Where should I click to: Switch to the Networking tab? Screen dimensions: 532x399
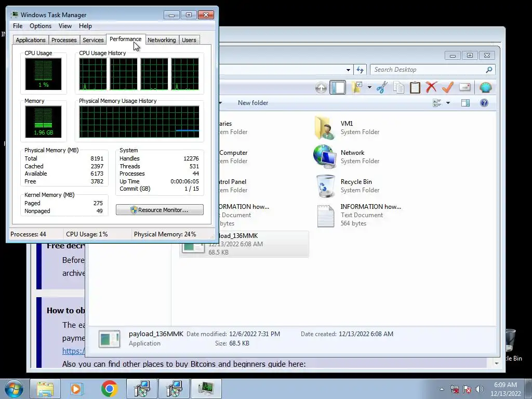[162, 40]
